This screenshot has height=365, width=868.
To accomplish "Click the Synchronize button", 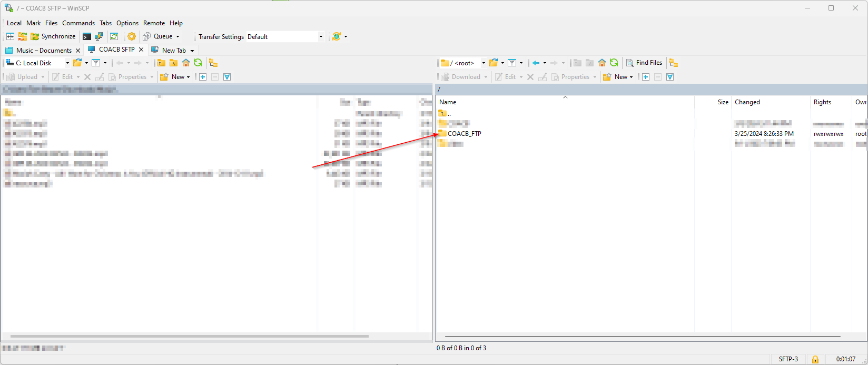I will click(x=53, y=36).
